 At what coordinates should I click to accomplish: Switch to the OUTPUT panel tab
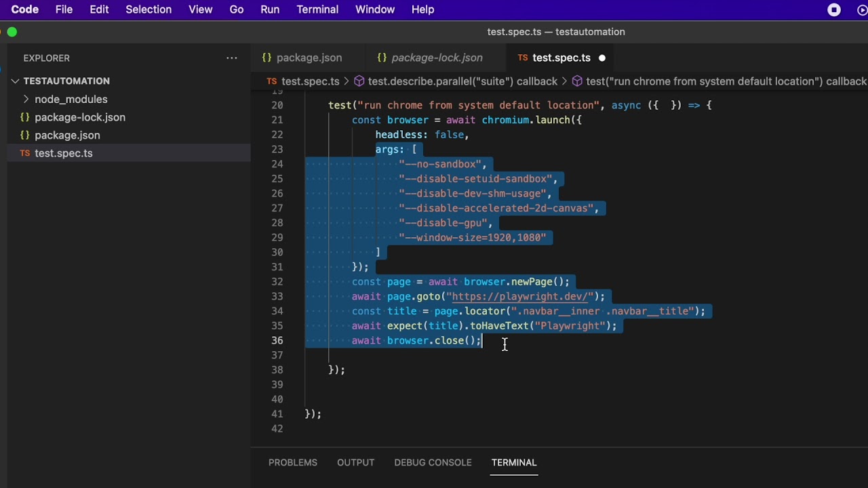pos(356,463)
